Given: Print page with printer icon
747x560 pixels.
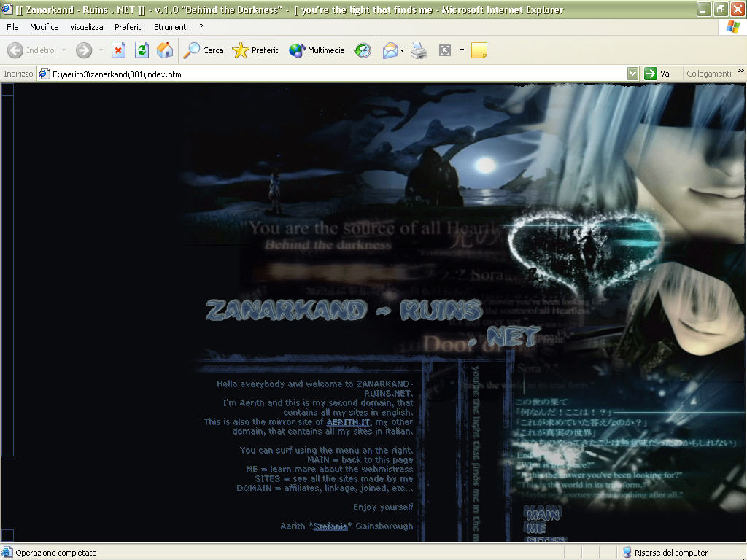Looking at the screenshot, I should click(x=419, y=50).
